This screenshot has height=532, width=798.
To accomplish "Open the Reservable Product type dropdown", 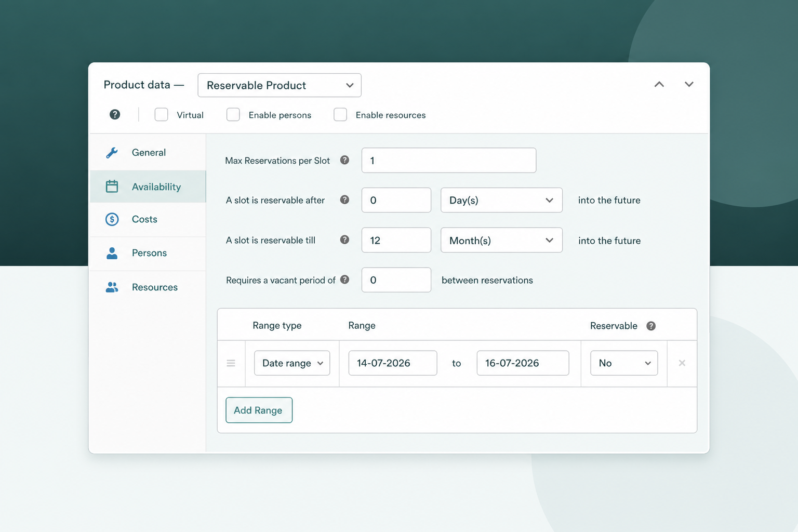I will (x=280, y=85).
